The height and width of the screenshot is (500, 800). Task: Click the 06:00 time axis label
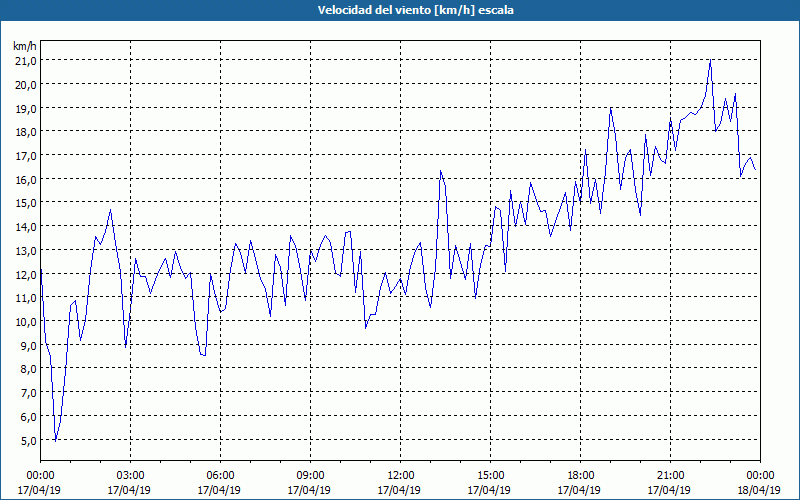[x=220, y=476]
